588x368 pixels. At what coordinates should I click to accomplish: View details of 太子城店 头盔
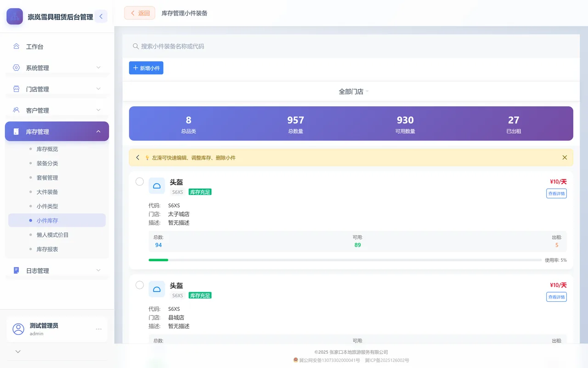pyautogui.click(x=556, y=194)
